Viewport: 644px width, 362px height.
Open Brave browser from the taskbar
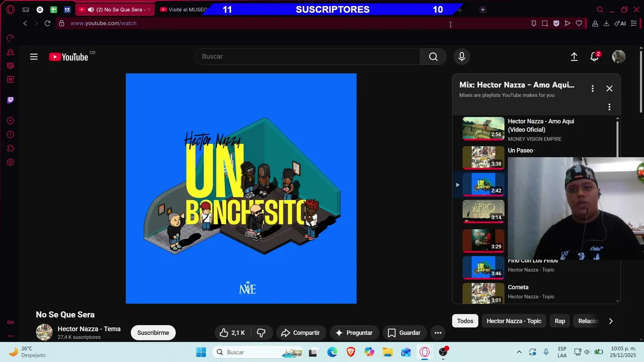pos(351,352)
